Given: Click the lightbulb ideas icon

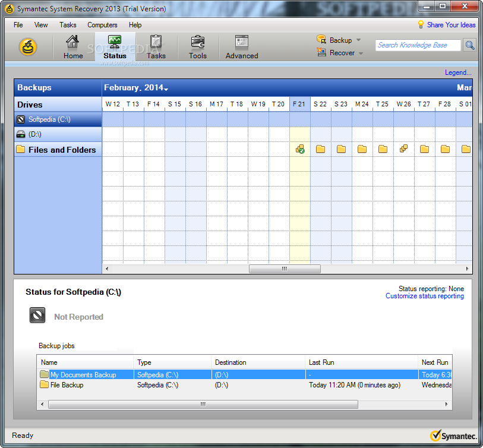Looking at the screenshot, I should click(x=421, y=24).
